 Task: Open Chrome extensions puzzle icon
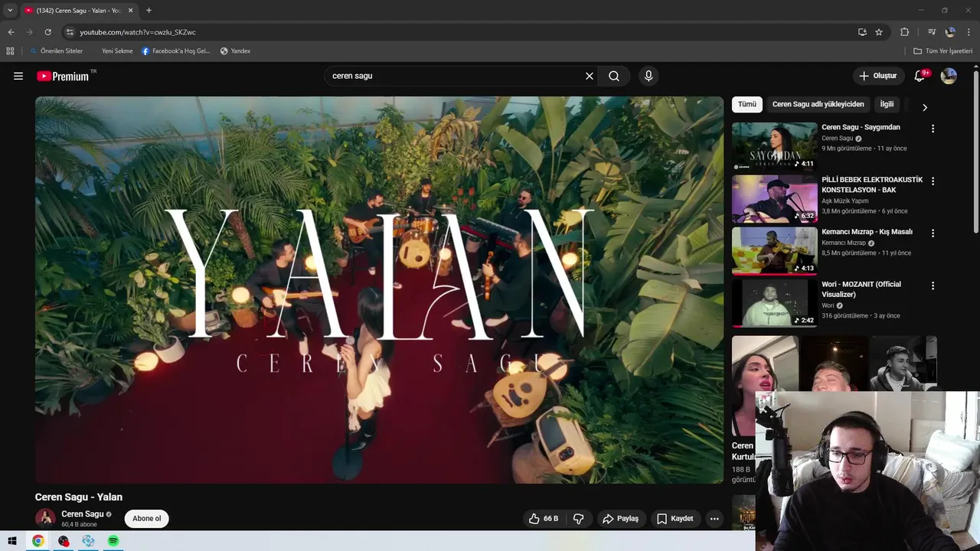904,32
